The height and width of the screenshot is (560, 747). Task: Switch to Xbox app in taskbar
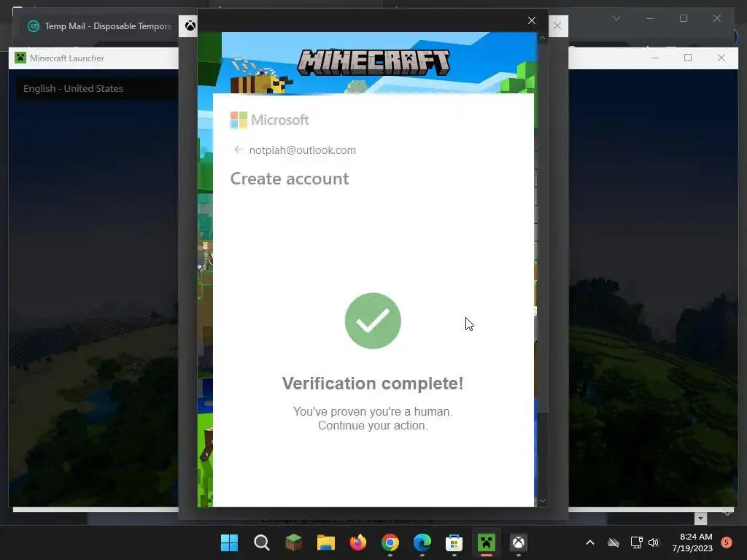519,542
